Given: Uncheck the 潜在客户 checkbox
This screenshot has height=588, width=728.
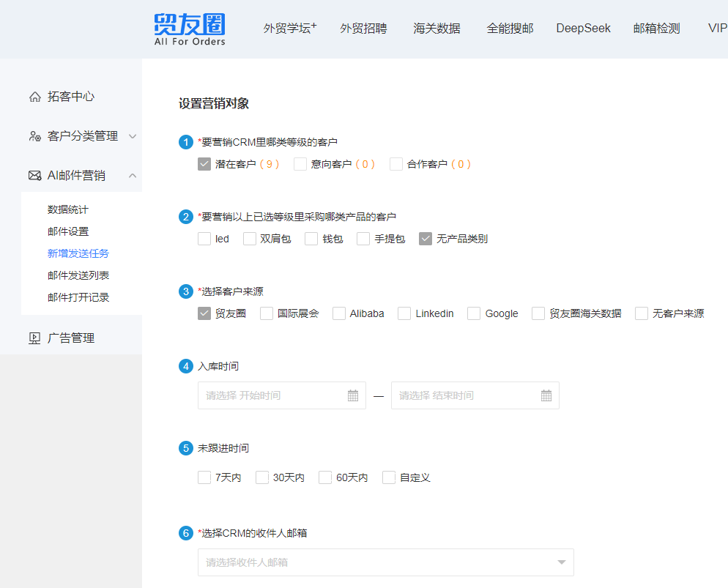Looking at the screenshot, I should pos(204,164).
